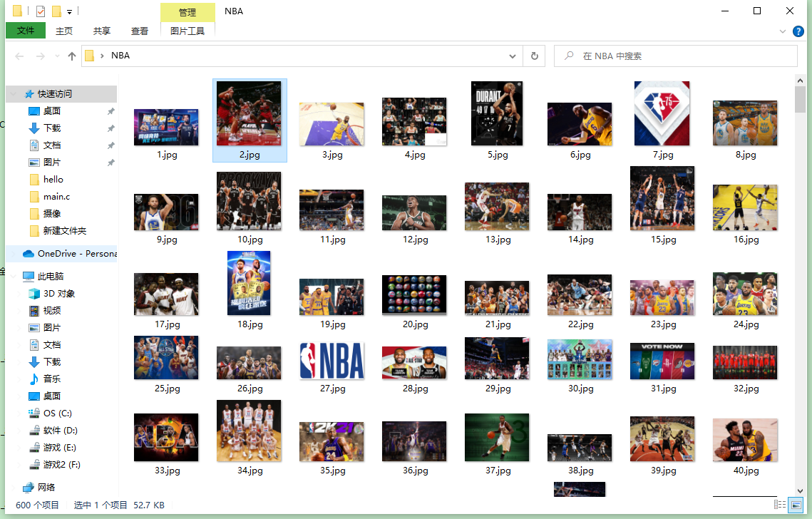The image size is (812, 519).
Task: Select the 12.jpg thumbnail
Action: (414, 212)
